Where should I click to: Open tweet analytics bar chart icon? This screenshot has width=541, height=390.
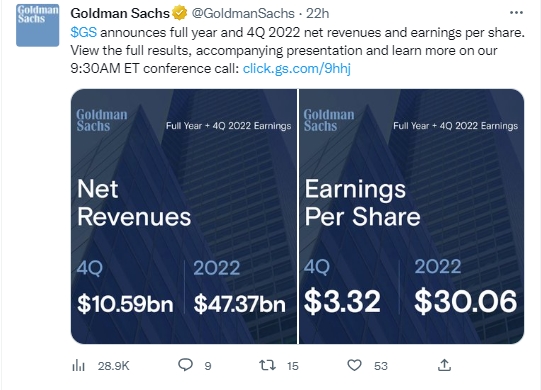[78, 365]
